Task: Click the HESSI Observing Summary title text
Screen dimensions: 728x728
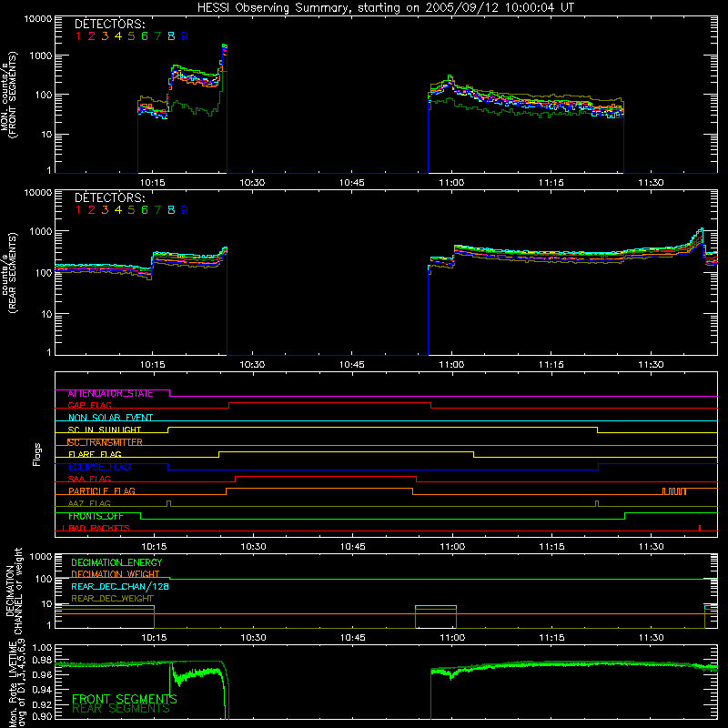Action: (385, 7)
